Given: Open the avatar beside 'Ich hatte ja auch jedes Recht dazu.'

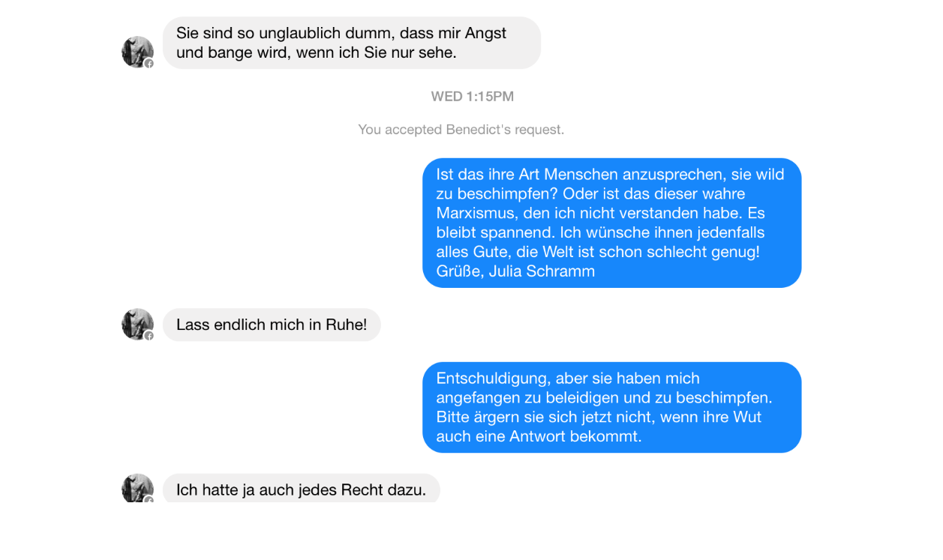Looking at the screenshot, I should [137, 488].
